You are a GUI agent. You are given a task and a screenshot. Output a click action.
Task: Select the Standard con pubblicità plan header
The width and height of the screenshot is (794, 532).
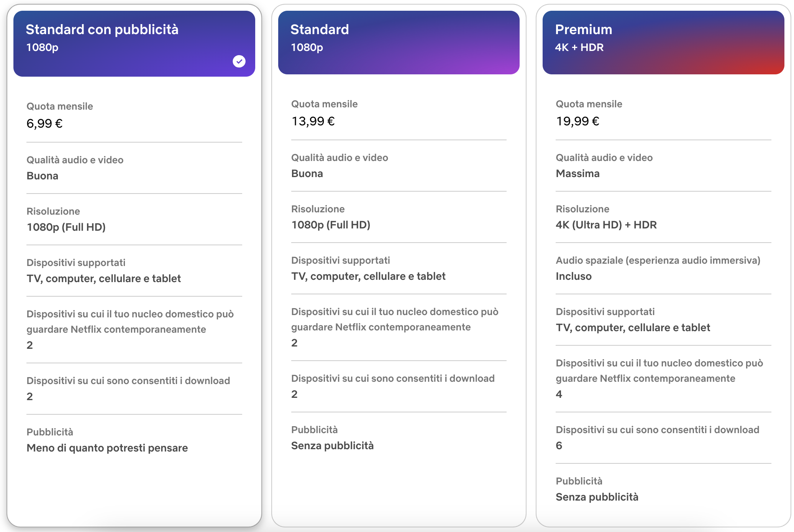[x=134, y=44]
